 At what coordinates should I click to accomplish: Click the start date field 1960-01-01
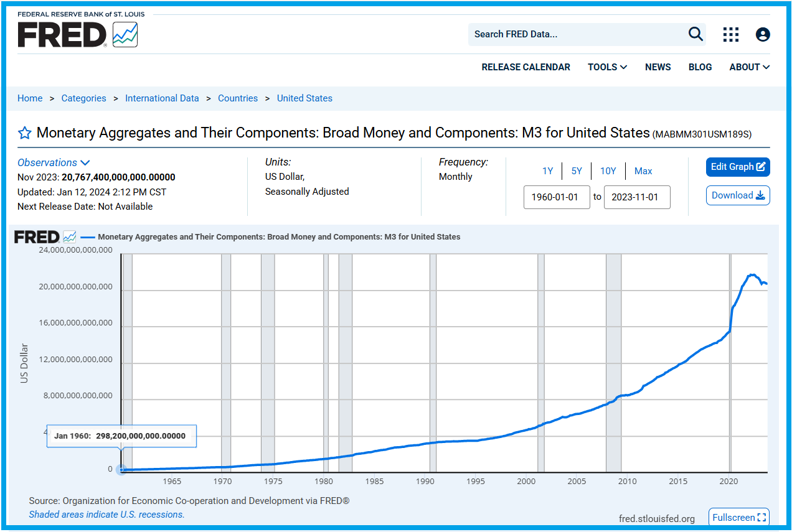pyautogui.click(x=556, y=197)
